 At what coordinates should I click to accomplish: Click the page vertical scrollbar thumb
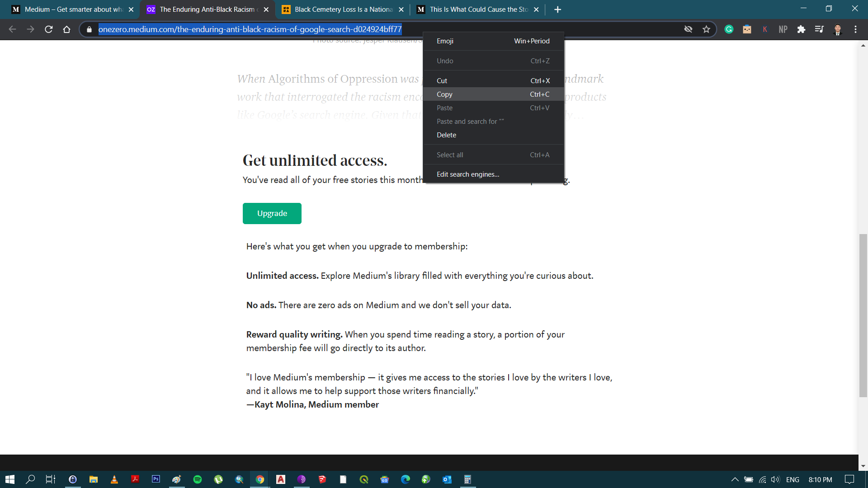863,316
